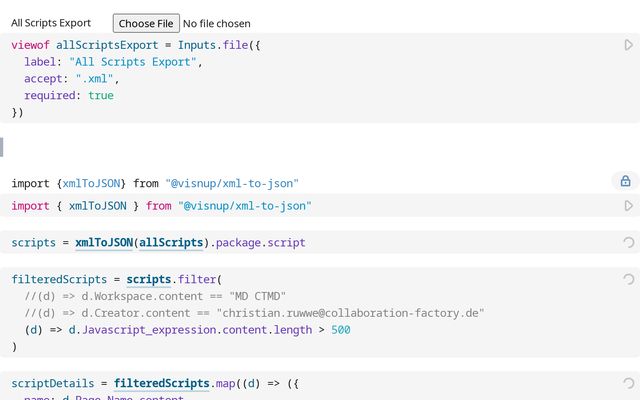
Task: Place cursor on Javascript_expression filter line
Action: coord(200,330)
